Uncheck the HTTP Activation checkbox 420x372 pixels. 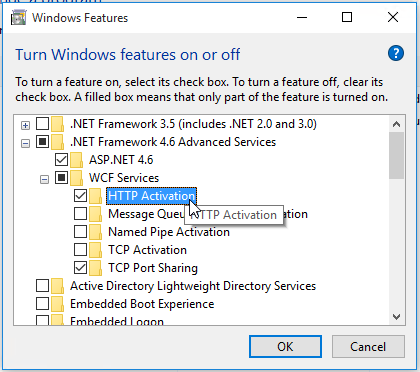80,196
